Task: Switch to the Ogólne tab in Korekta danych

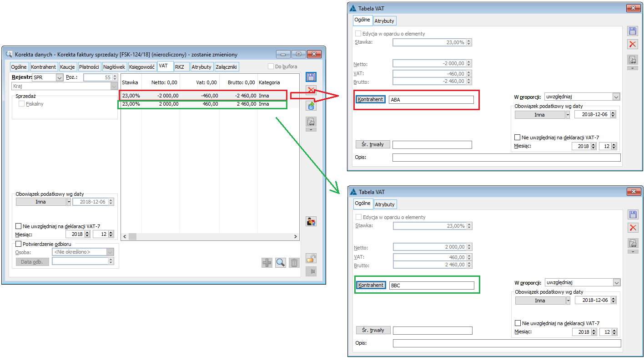Action: coord(20,67)
